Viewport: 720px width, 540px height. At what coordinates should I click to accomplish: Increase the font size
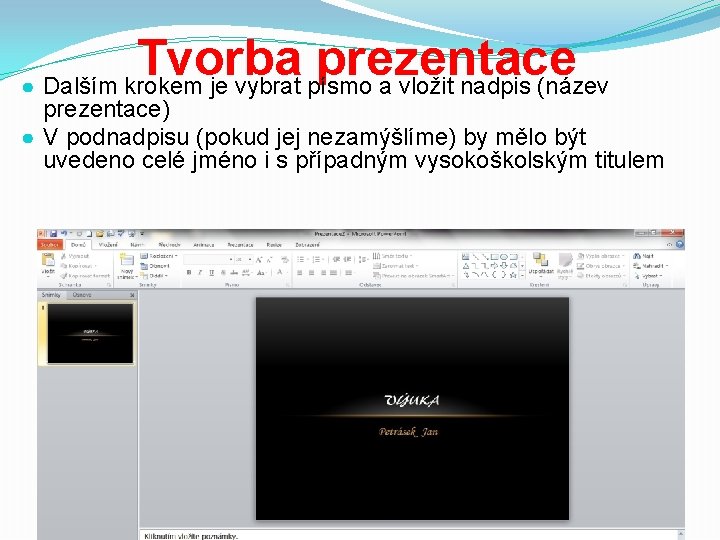[x=259, y=260]
